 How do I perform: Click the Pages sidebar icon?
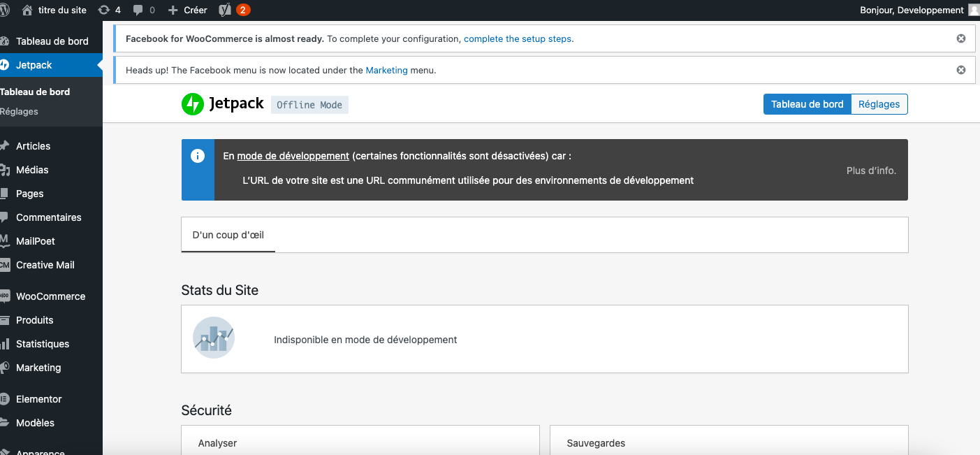click(4, 194)
